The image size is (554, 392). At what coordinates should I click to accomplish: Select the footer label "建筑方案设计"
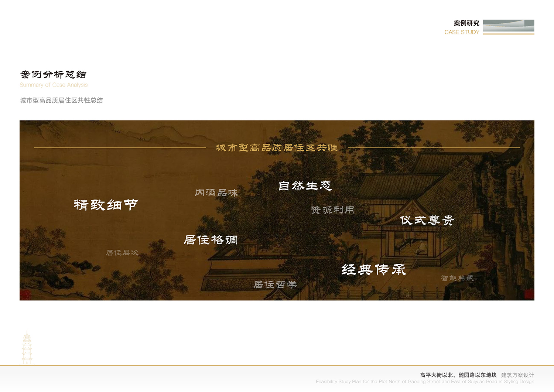click(517, 375)
